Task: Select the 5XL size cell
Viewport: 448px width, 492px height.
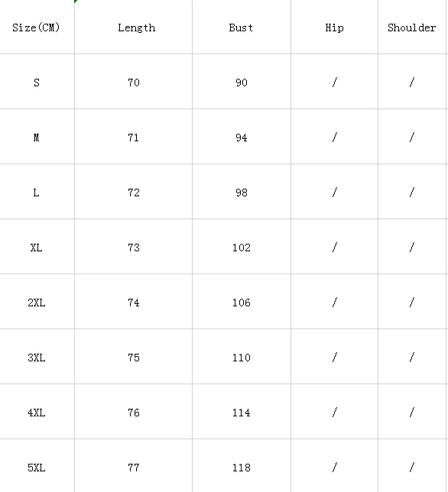Action: [x=37, y=466]
